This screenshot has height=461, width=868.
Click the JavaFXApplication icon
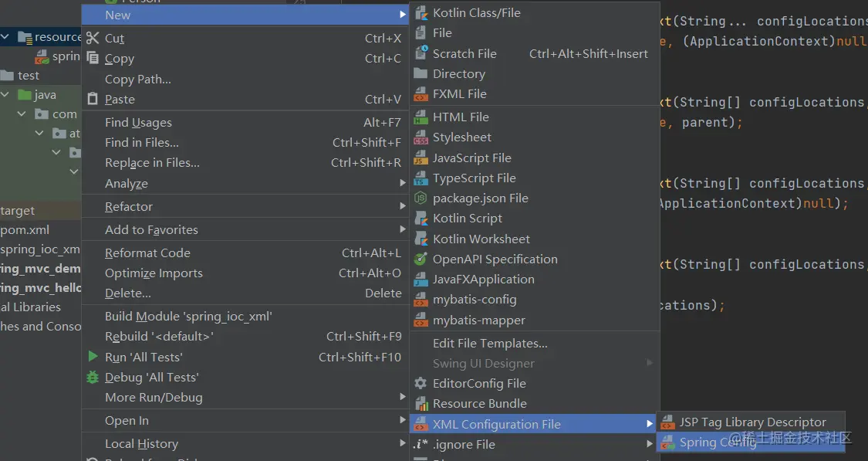pyautogui.click(x=421, y=280)
